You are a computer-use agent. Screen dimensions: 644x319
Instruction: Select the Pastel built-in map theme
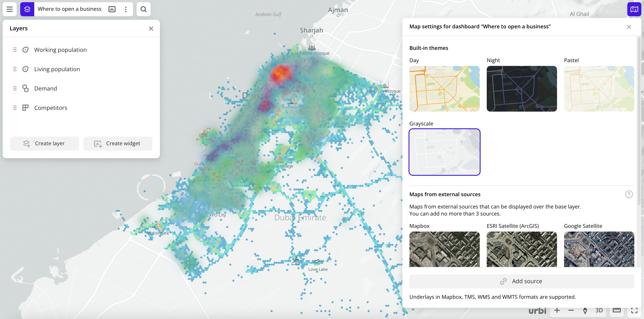pos(598,88)
